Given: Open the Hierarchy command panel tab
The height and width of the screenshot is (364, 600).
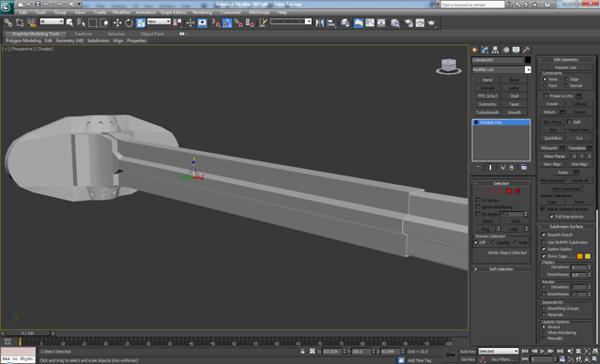Looking at the screenshot, I should (496, 50).
